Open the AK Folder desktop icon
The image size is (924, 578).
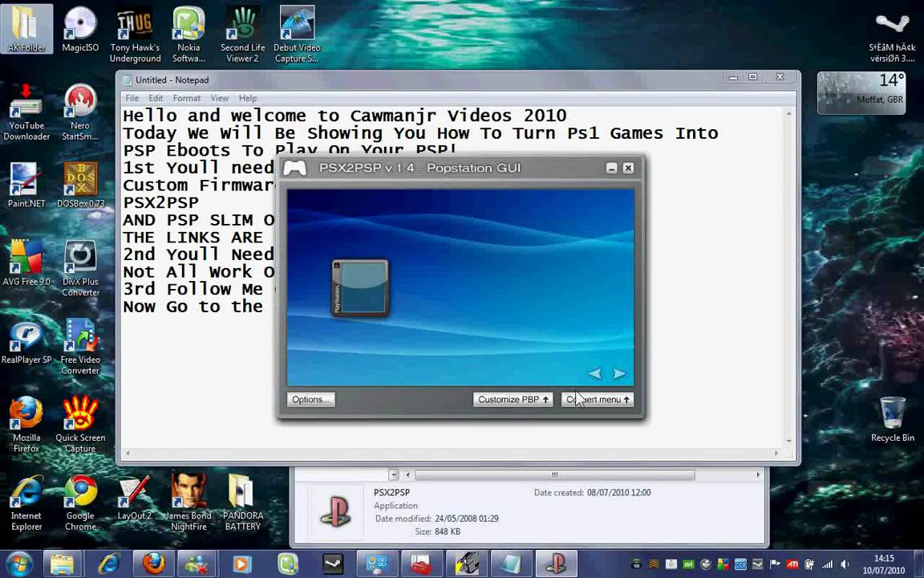(x=26, y=29)
